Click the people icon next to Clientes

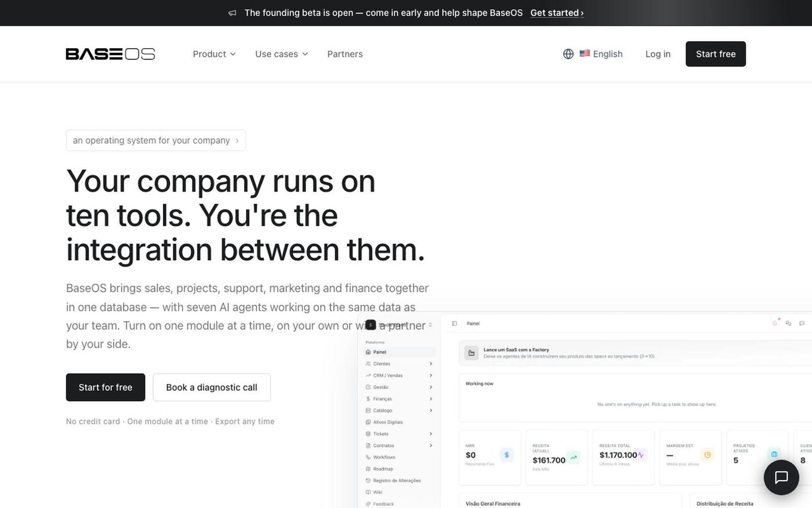(x=368, y=363)
